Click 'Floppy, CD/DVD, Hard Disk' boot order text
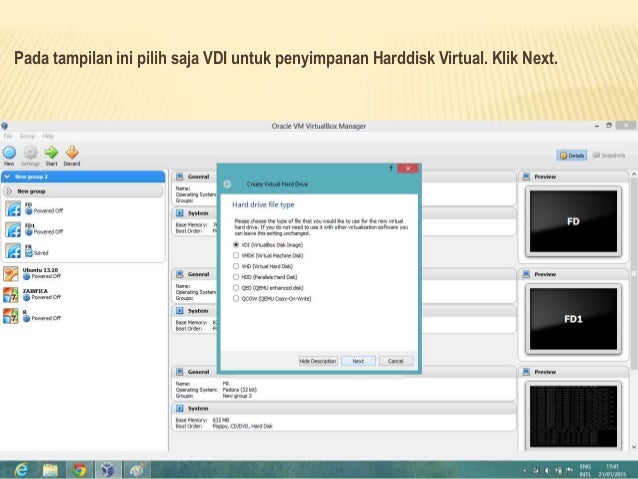 pyautogui.click(x=243, y=426)
